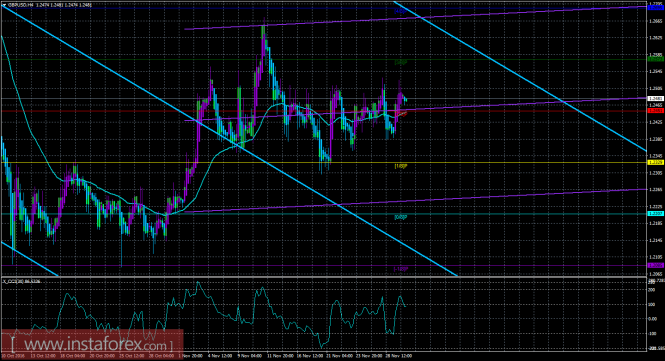This screenshot has height=361, width=665.
Task: Select the cyan 1.2207 price level label
Action: point(656,213)
